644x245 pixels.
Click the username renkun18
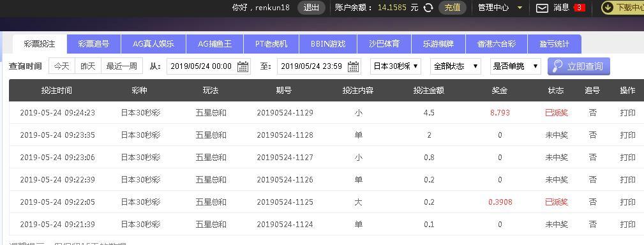pos(273,8)
